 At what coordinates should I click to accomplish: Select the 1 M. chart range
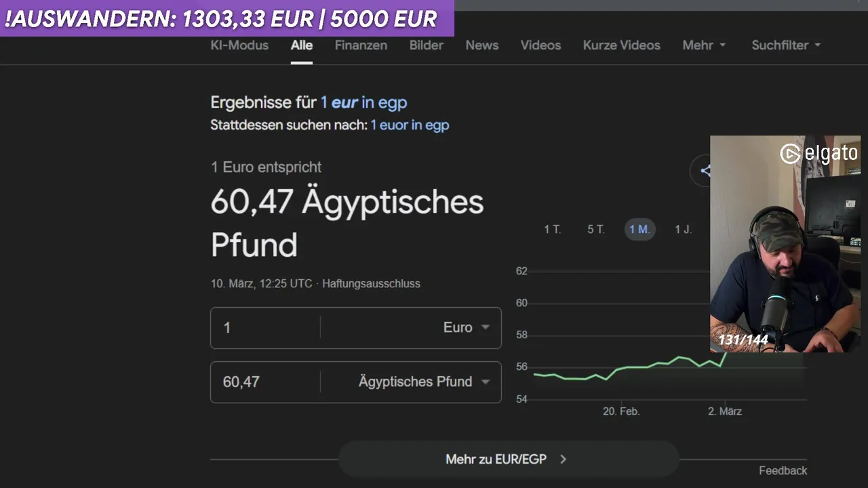tap(639, 230)
